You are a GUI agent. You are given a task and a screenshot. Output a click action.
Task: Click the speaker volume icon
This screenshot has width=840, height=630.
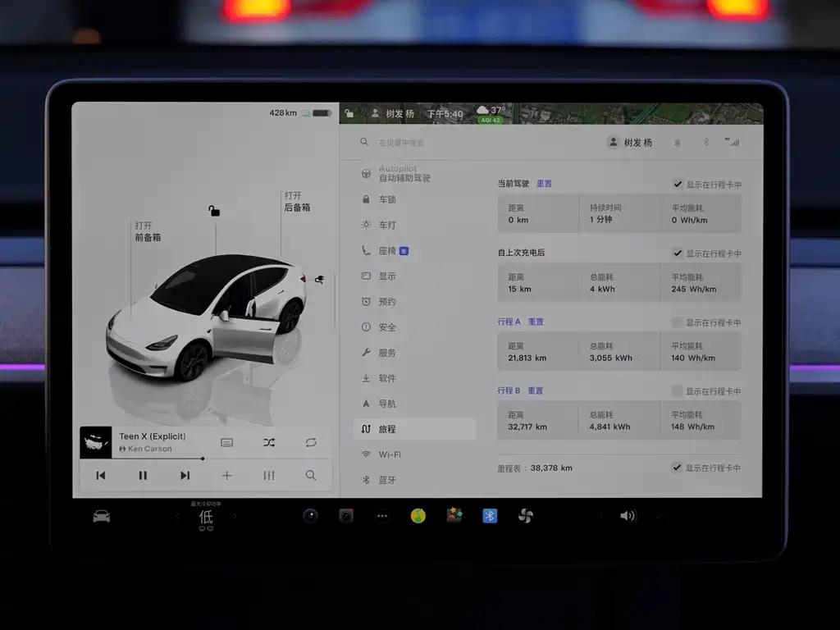[628, 516]
